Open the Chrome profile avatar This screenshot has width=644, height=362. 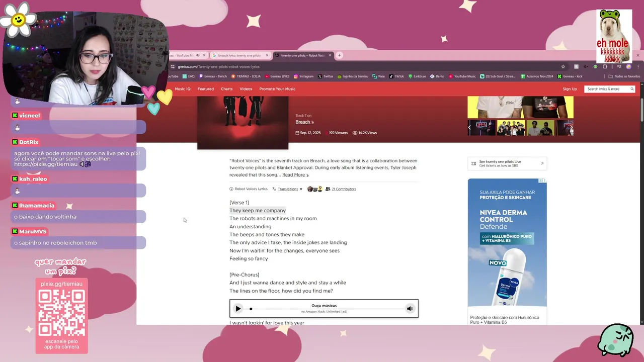[628, 66]
